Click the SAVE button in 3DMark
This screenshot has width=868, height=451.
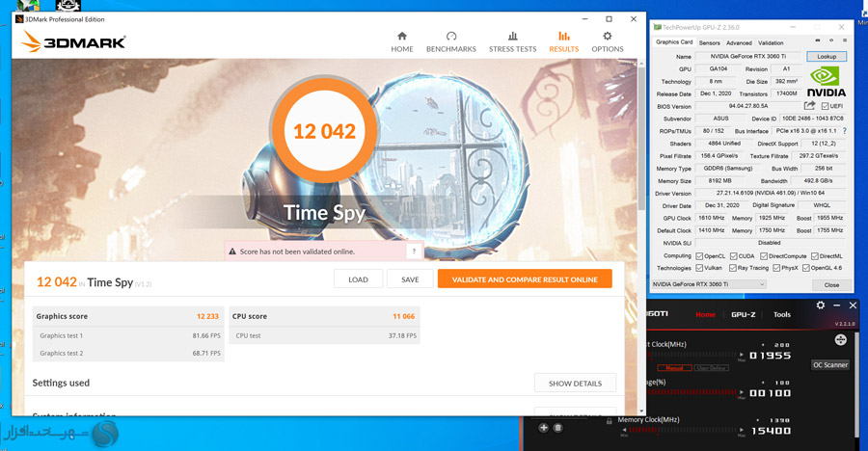pos(410,279)
